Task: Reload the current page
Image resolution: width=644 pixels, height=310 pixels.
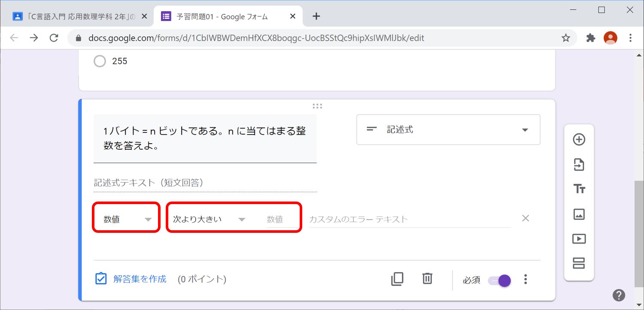Action: point(54,38)
